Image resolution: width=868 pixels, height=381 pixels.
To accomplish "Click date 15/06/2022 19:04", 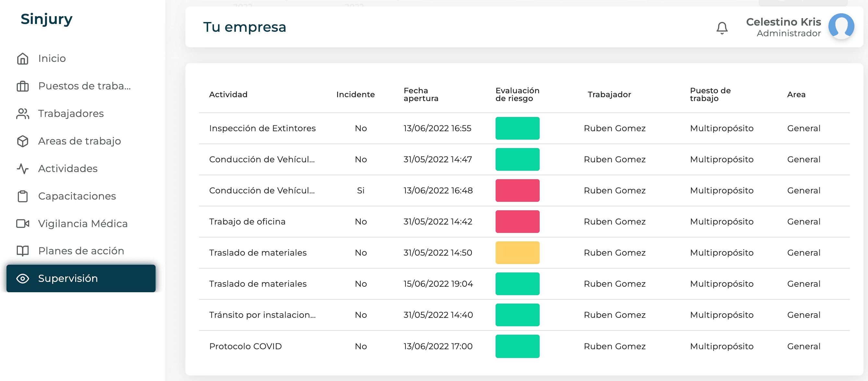I will (438, 284).
